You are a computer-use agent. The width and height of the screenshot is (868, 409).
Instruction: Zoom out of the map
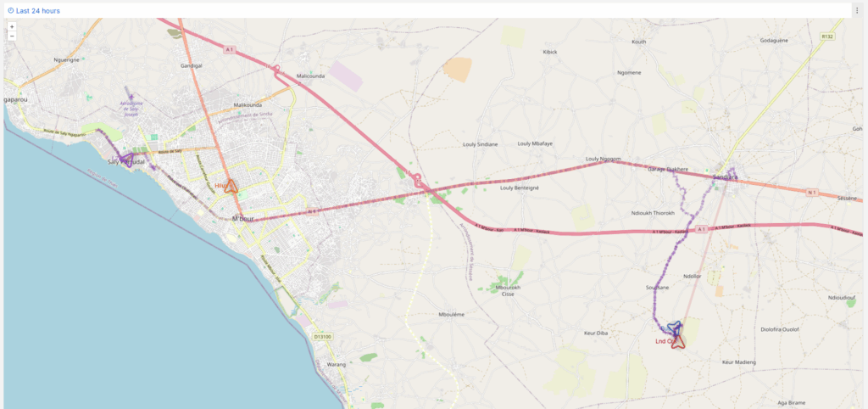12,36
